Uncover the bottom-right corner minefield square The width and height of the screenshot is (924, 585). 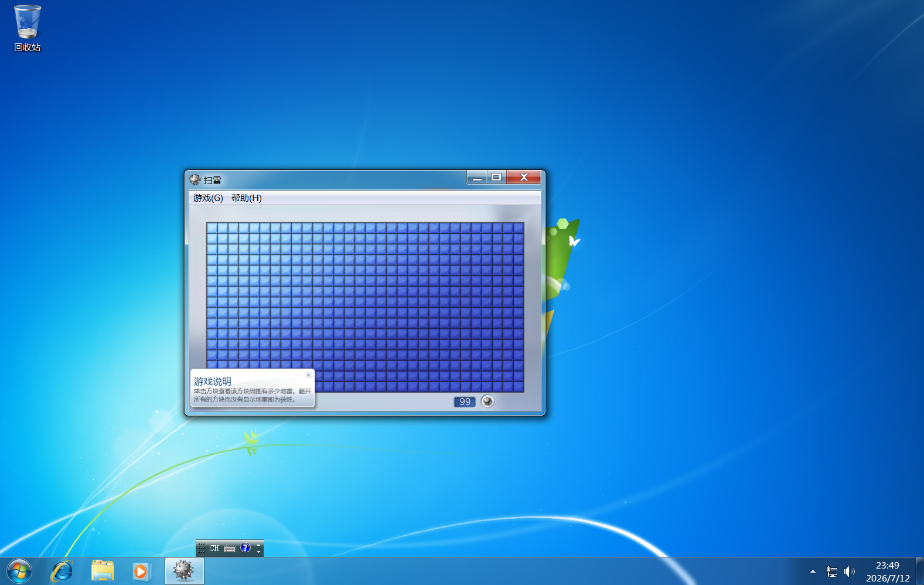click(x=519, y=387)
